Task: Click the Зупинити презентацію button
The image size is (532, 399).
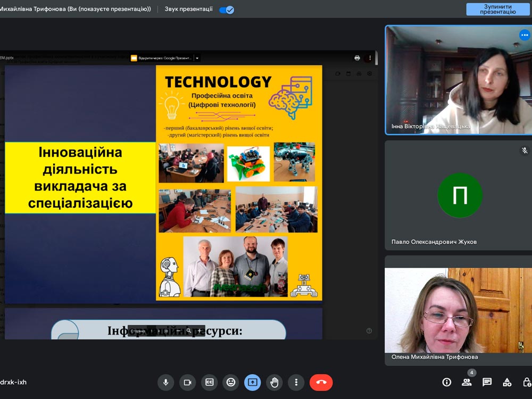Action: tap(498, 9)
